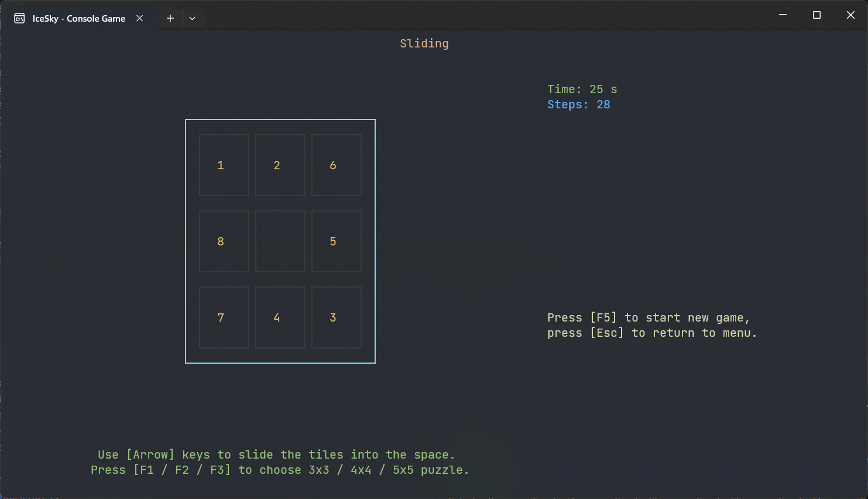Screen dimensions: 868x499
Task: Click puzzle tile number 4
Action: [280, 317]
